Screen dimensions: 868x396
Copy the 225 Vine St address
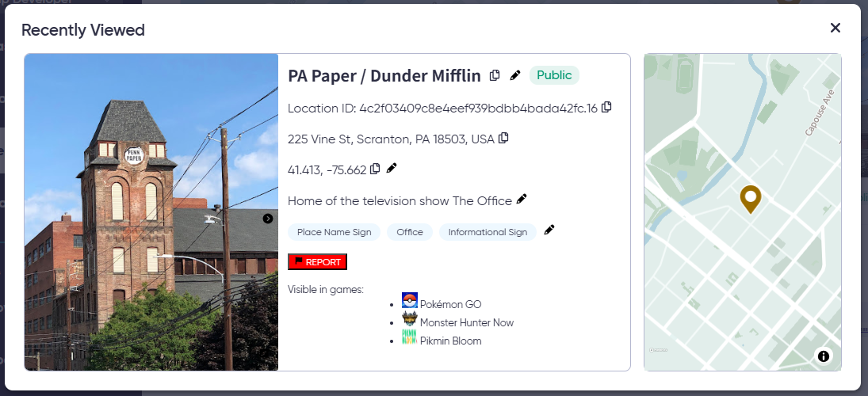point(503,138)
